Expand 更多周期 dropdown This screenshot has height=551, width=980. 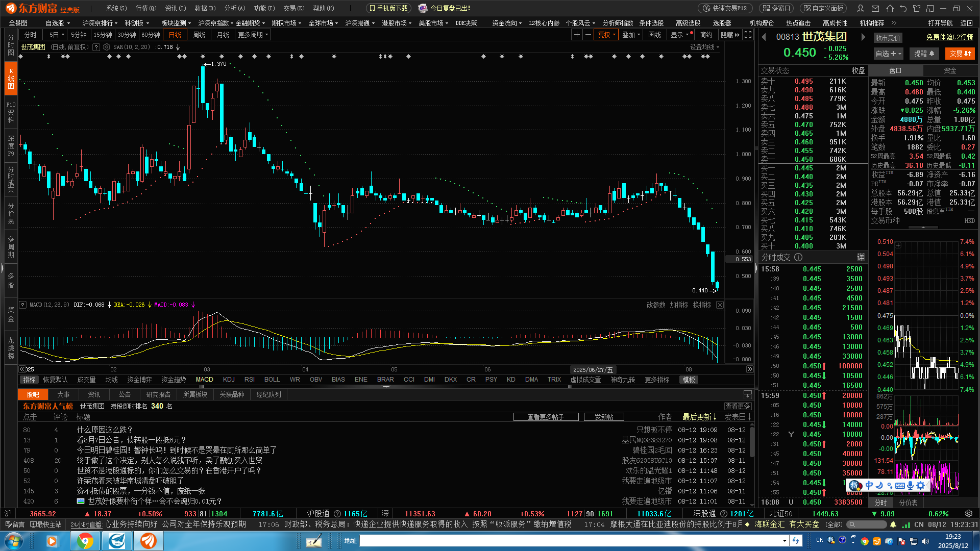(x=253, y=35)
